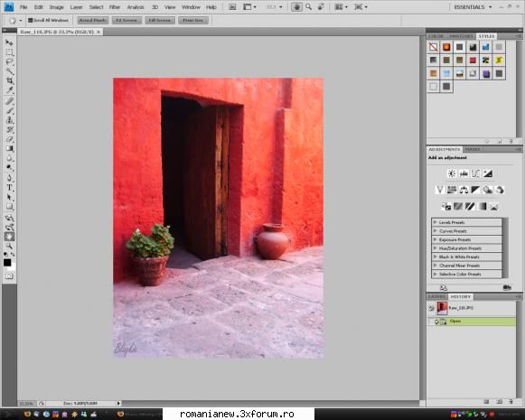Select the Clone Stamp tool
The height and width of the screenshot is (420, 525).
tap(9, 120)
